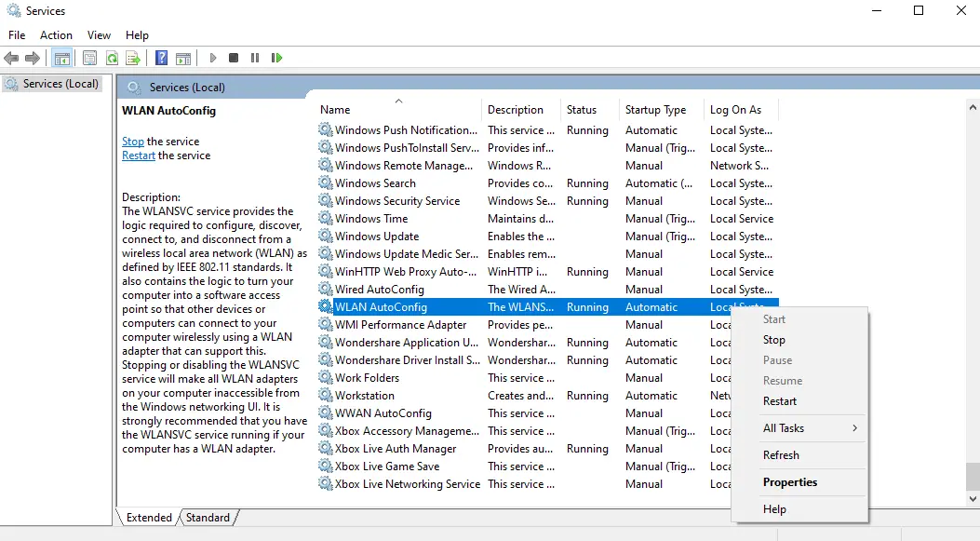Sort list by Startup Type column header
Viewport: 980px width, 541px height.
[x=662, y=110]
